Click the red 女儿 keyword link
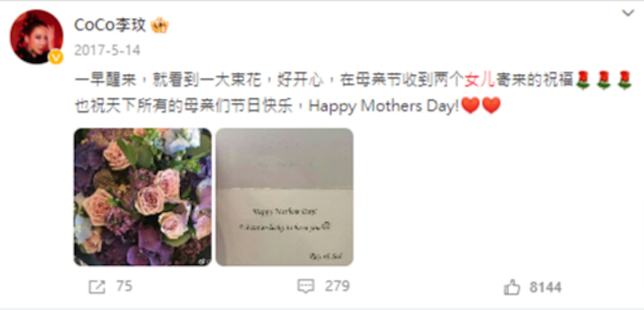Image resolution: width=644 pixels, height=310 pixels. (x=480, y=80)
